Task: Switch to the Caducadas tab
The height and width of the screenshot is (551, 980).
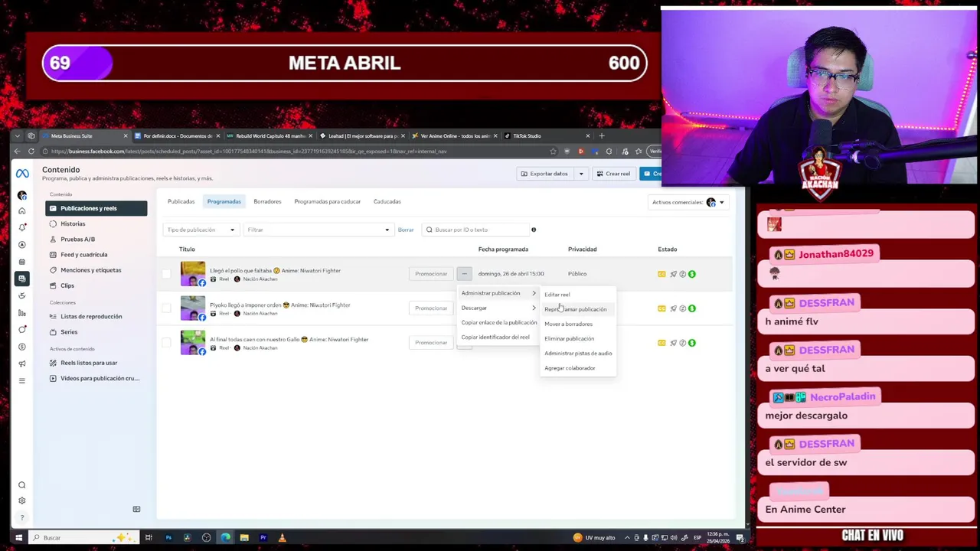Action: pos(387,201)
